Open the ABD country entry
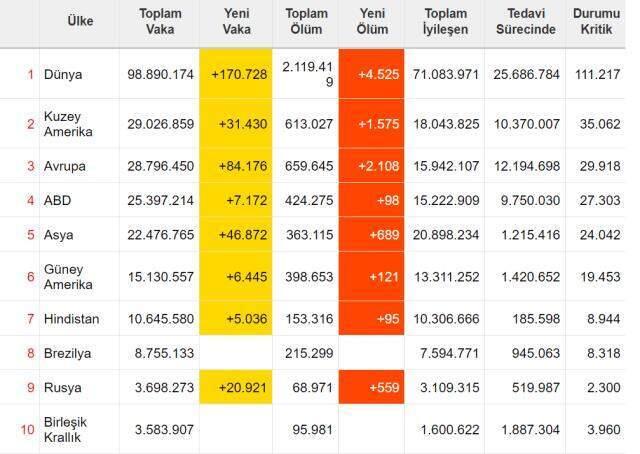 coord(58,200)
